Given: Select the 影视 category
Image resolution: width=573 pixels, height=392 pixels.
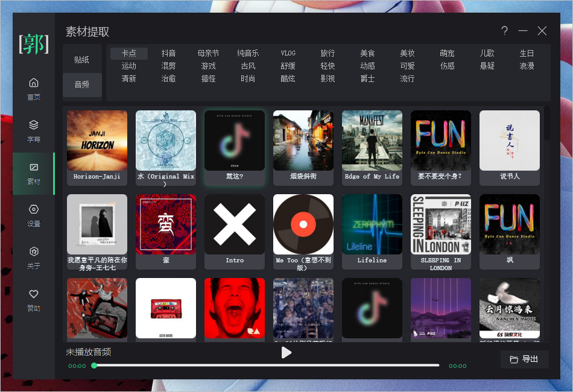Looking at the screenshot, I should point(328,78).
